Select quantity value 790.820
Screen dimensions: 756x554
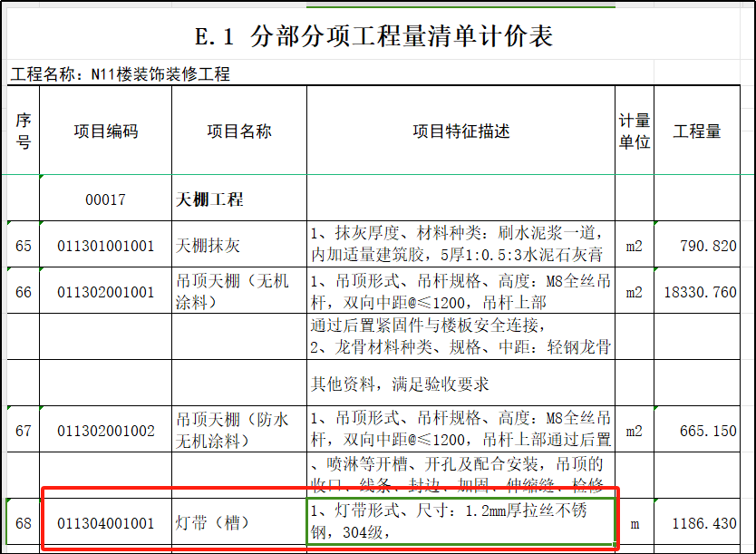tap(695, 246)
